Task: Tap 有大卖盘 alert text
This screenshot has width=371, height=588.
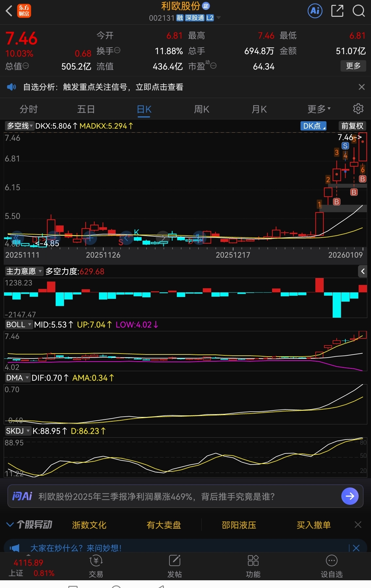Action: pyautogui.click(x=164, y=525)
